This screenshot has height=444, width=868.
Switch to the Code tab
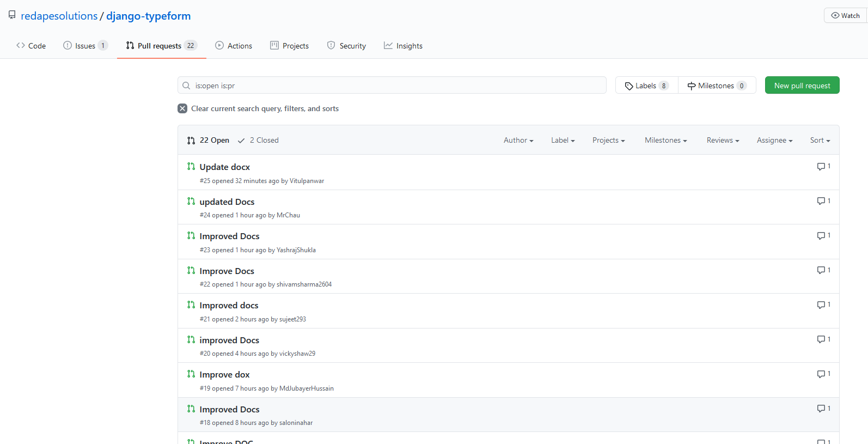[x=31, y=46]
